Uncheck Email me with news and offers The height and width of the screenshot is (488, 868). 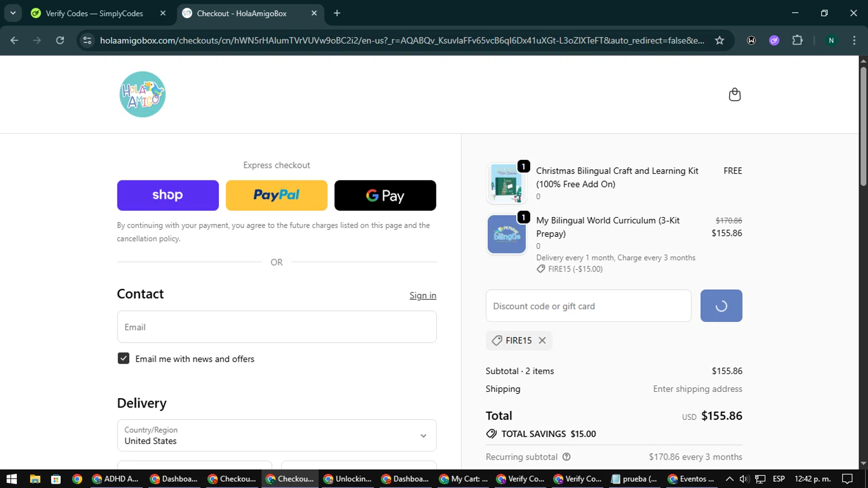tap(123, 358)
